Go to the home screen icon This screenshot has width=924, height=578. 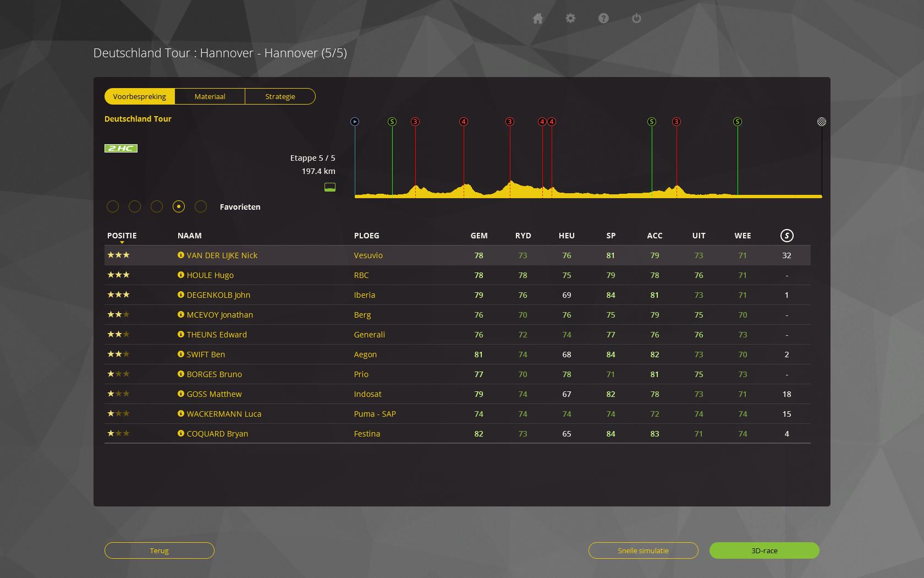click(538, 19)
